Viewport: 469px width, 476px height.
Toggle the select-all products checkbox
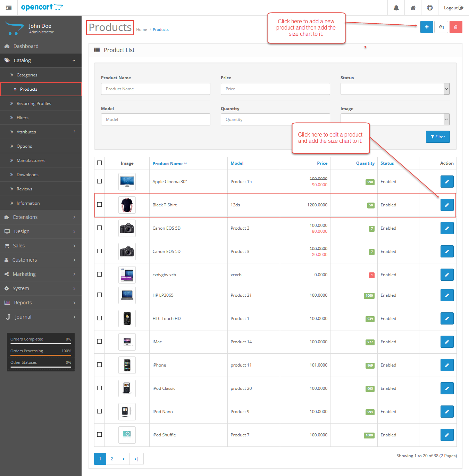pos(100,163)
